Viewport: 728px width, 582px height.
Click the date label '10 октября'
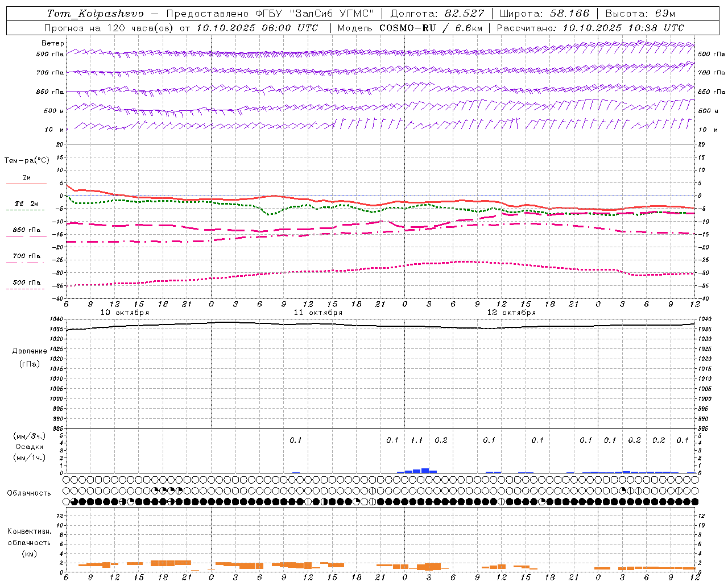click(125, 312)
